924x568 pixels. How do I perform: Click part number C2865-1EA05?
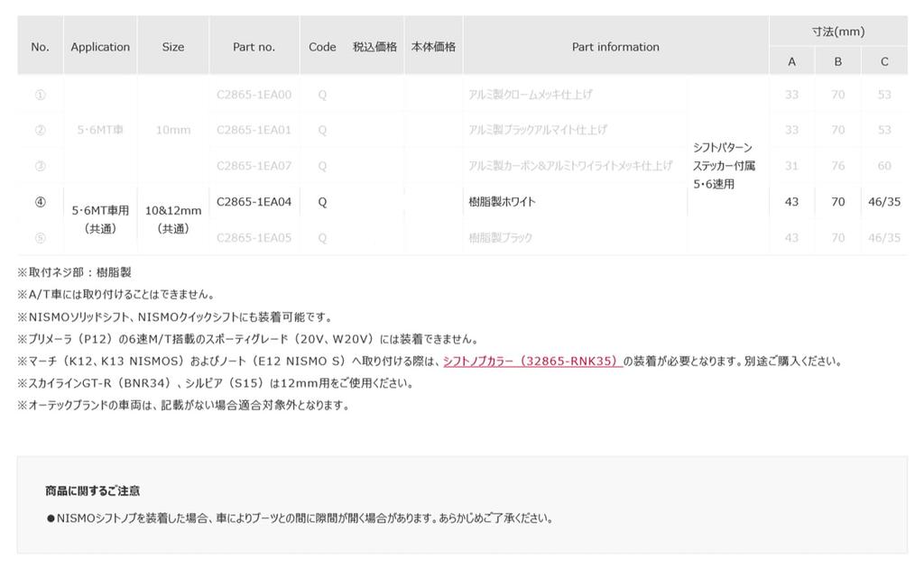pos(254,238)
